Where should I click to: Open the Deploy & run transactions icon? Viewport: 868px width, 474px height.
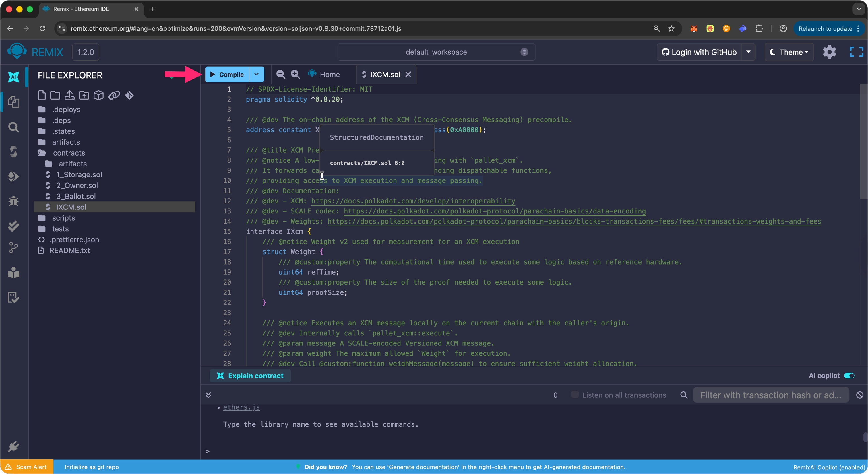[x=13, y=176]
